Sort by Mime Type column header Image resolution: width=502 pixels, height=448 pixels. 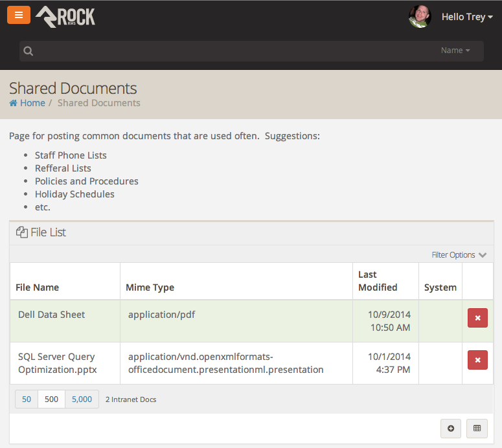(150, 287)
